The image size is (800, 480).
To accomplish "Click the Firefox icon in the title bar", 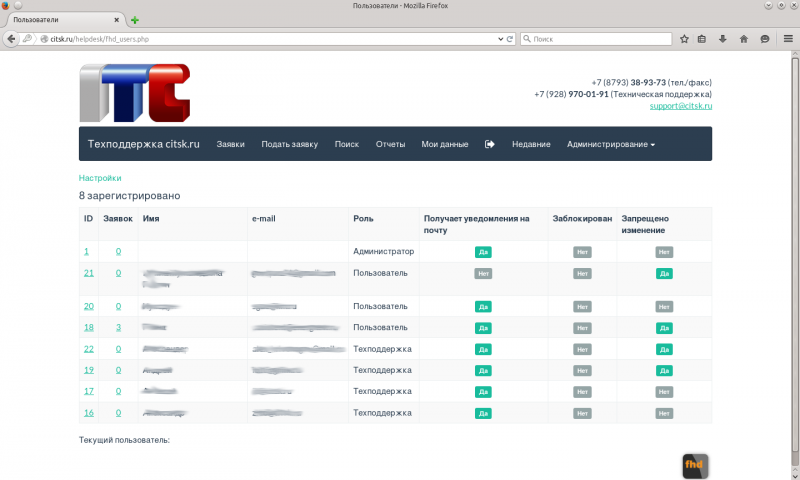I will coord(6,6).
